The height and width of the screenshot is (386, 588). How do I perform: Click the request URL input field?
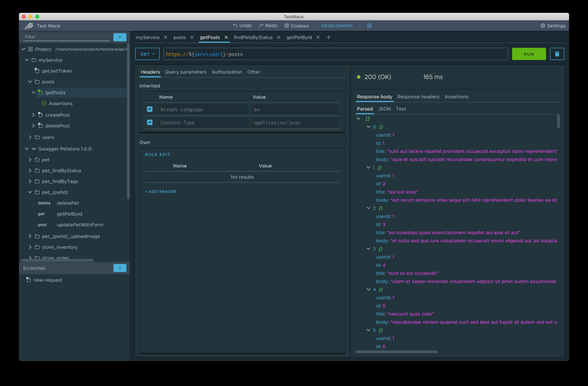[x=346, y=54]
